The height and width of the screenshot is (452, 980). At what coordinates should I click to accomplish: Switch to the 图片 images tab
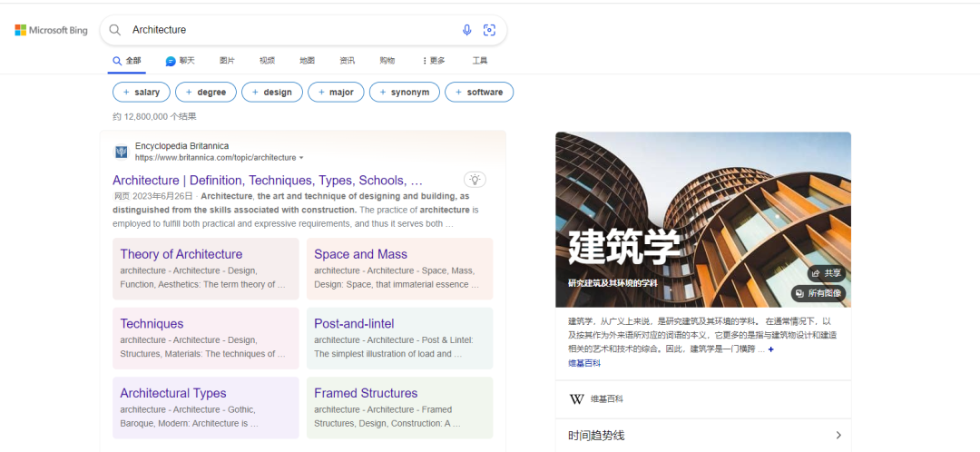(x=228, y=61)
